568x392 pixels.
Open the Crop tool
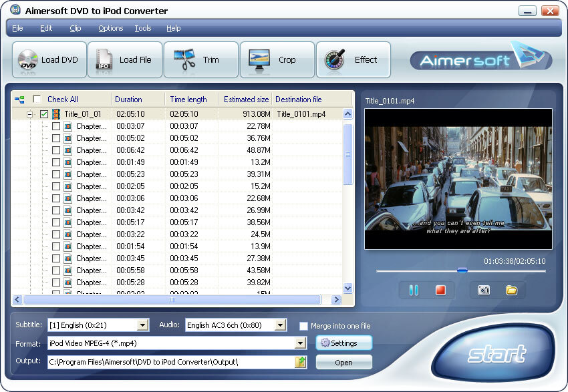pyautogui.click(x=258, y=60)
